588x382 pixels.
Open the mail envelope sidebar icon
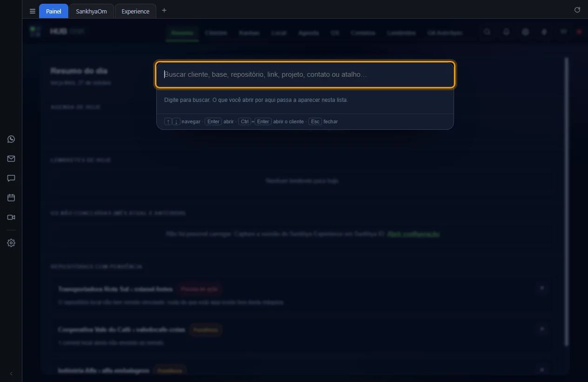[11, 159]
